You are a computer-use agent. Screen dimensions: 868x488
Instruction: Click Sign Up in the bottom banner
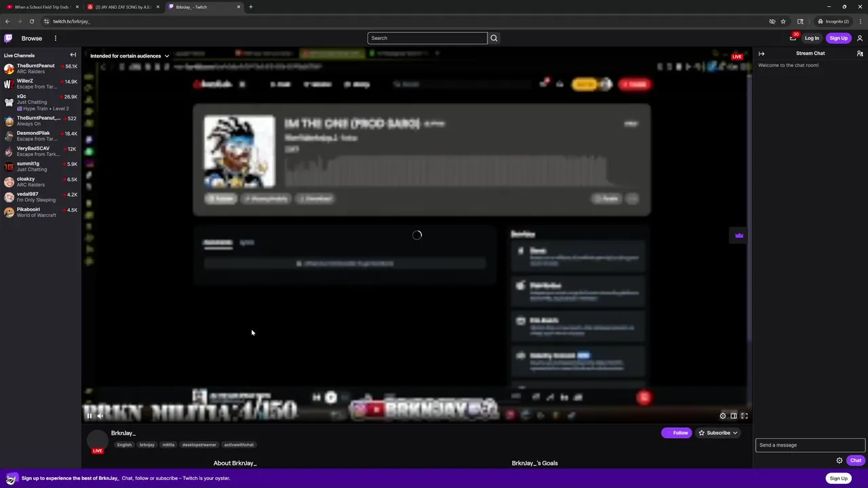point(838,478)
